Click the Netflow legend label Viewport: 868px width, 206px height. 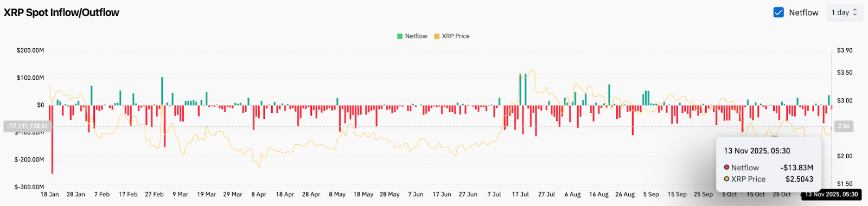pos(416,36)
